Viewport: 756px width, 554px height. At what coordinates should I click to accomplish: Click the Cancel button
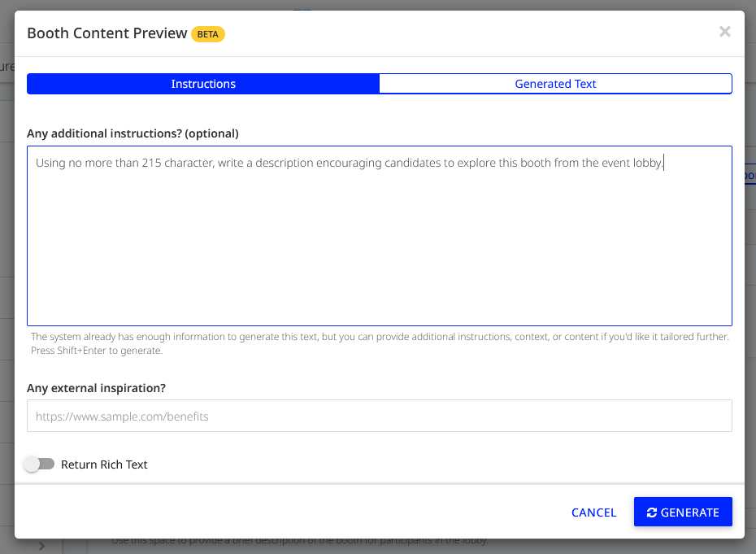[x=593, y=513]
